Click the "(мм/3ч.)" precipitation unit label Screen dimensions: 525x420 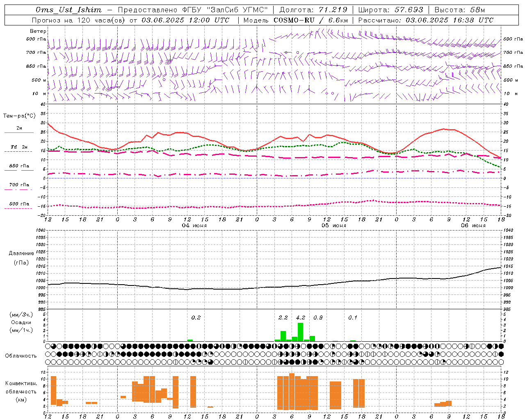[x=21, y=315]
